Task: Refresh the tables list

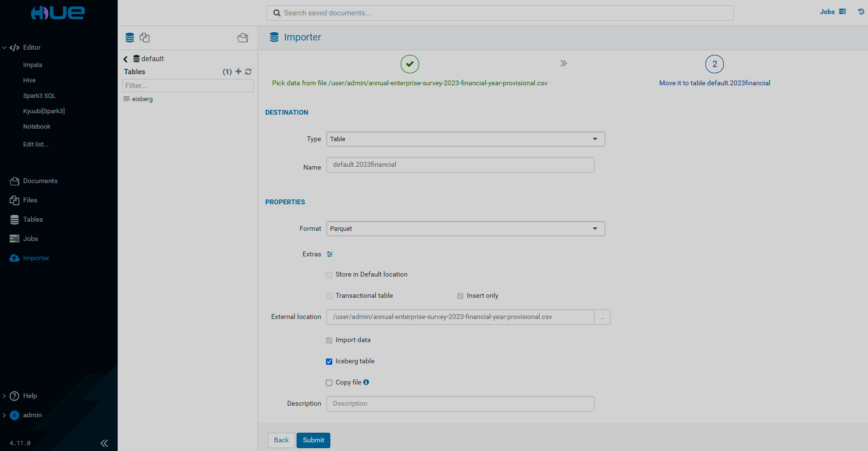Action: click(248, 71)
